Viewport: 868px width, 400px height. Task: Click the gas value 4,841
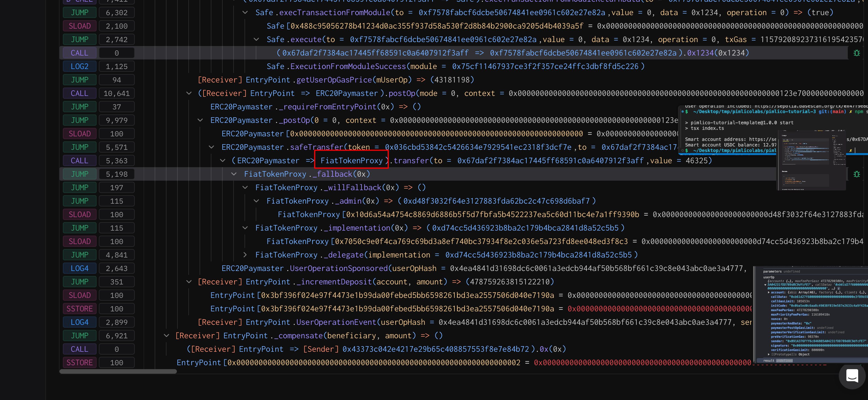pyautogui.click(x=117, y=255)
